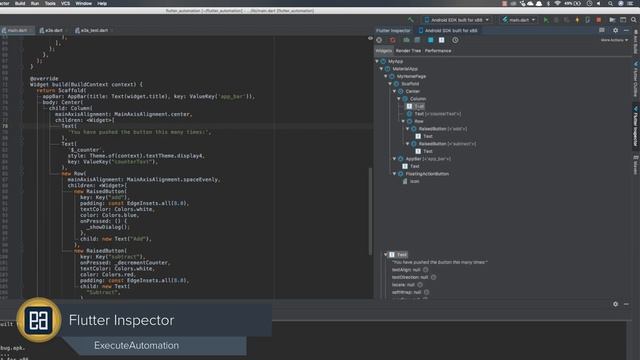Viewport: 640px width, 360px height.
Task: Open the Help menu
Action: tap(102, 3)
